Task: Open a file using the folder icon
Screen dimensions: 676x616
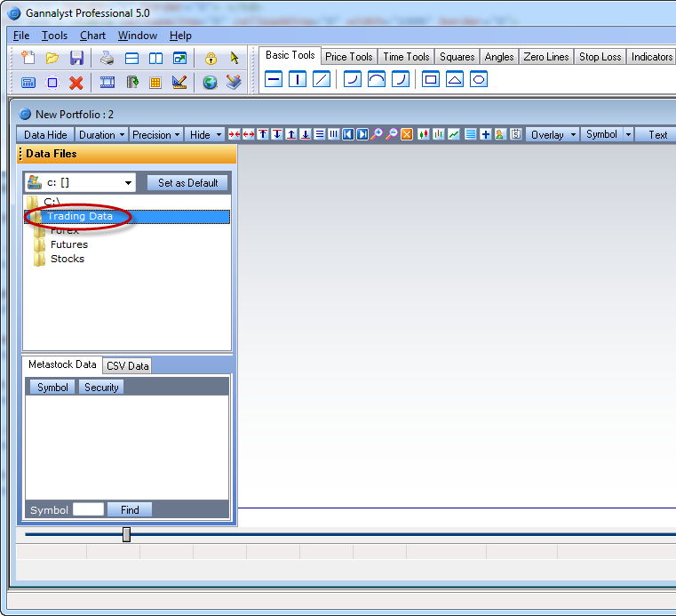Action: (x=52, y=58)
